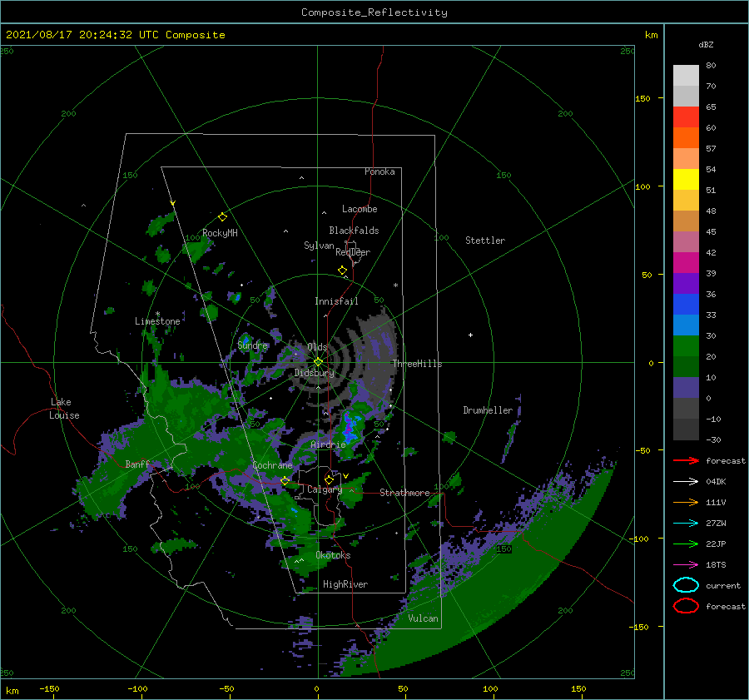Click the cyan current ellipse symbol
The height and width of the screenshot is (700, 749).
(686, 585)
